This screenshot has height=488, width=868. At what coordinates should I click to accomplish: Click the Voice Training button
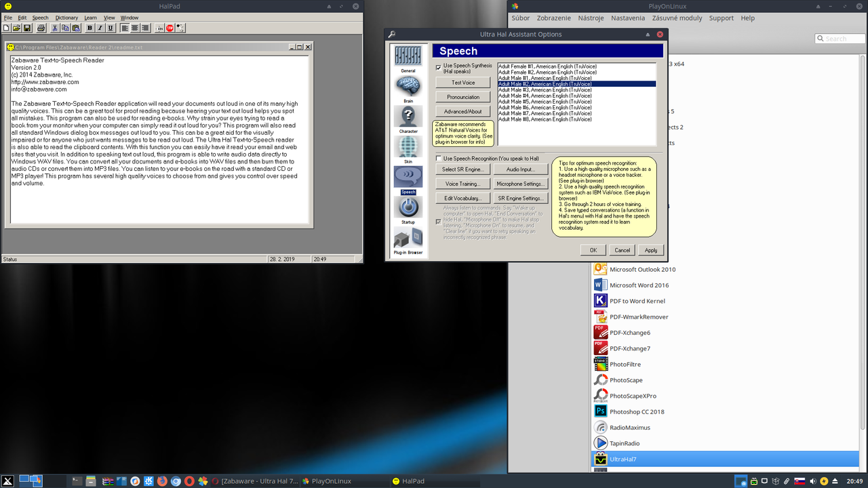[462, 184]
